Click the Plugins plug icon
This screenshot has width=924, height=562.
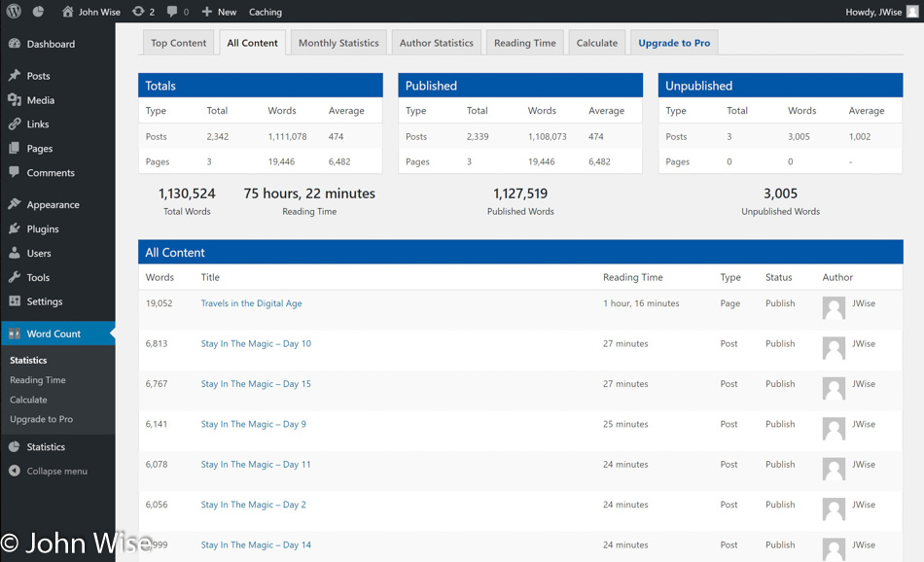click(x=15, y=228)
